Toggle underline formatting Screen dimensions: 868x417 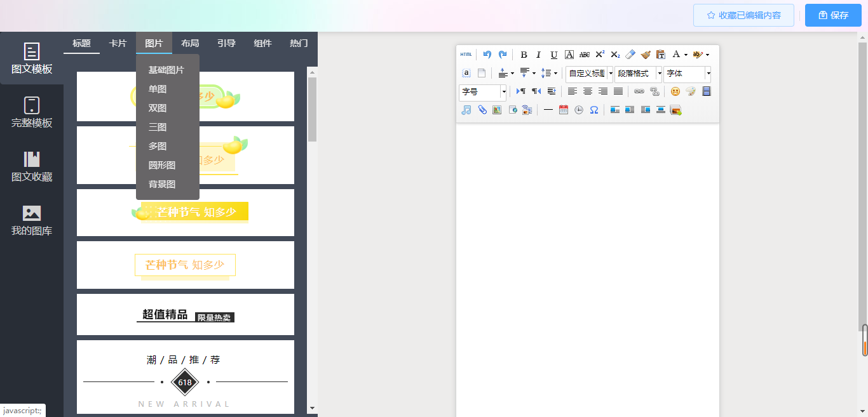click(x=553, y=55)
